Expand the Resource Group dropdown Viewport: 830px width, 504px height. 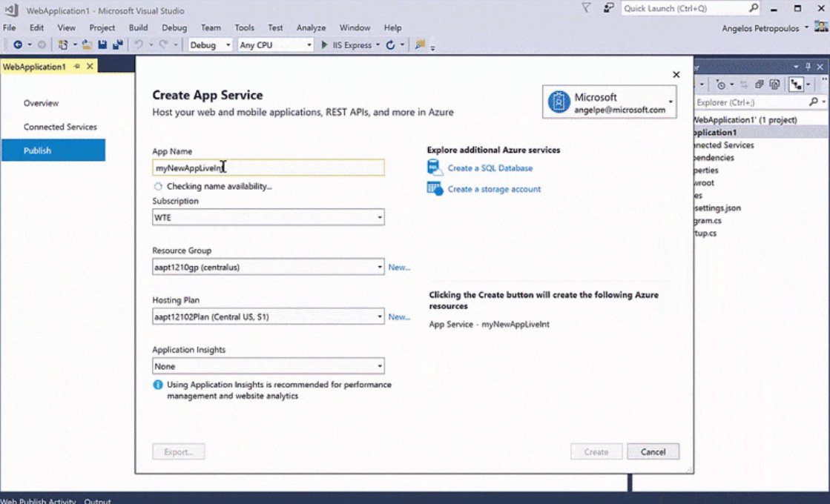pyautogui.click(x=268, y=267)
